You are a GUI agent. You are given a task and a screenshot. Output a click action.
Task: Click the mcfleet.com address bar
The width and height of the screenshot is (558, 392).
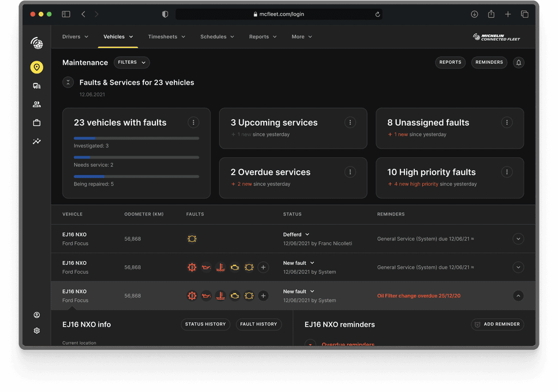coord(279,14)
